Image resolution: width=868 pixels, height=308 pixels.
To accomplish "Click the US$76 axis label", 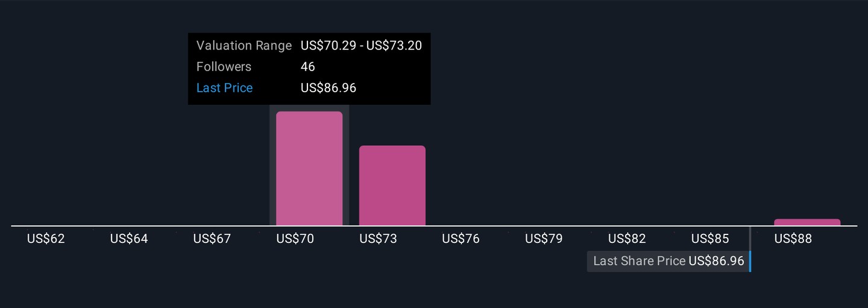I will [461, 239].
